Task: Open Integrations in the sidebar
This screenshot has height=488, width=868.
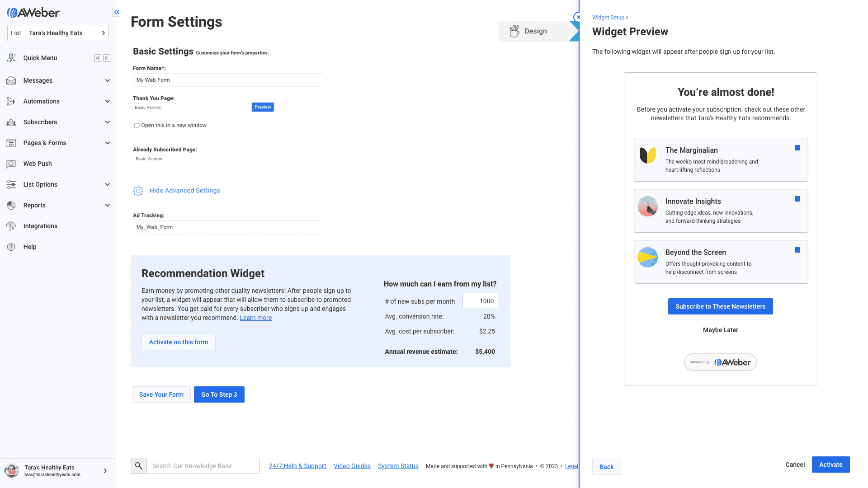Action: coord(58,226)
